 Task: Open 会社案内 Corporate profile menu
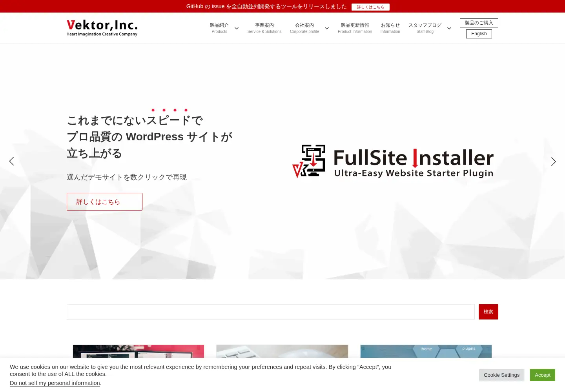[x=304, y=28]
